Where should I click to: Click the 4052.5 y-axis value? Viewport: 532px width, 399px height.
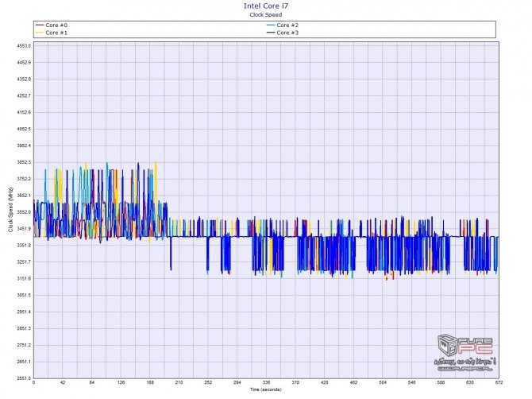(24, 129)
